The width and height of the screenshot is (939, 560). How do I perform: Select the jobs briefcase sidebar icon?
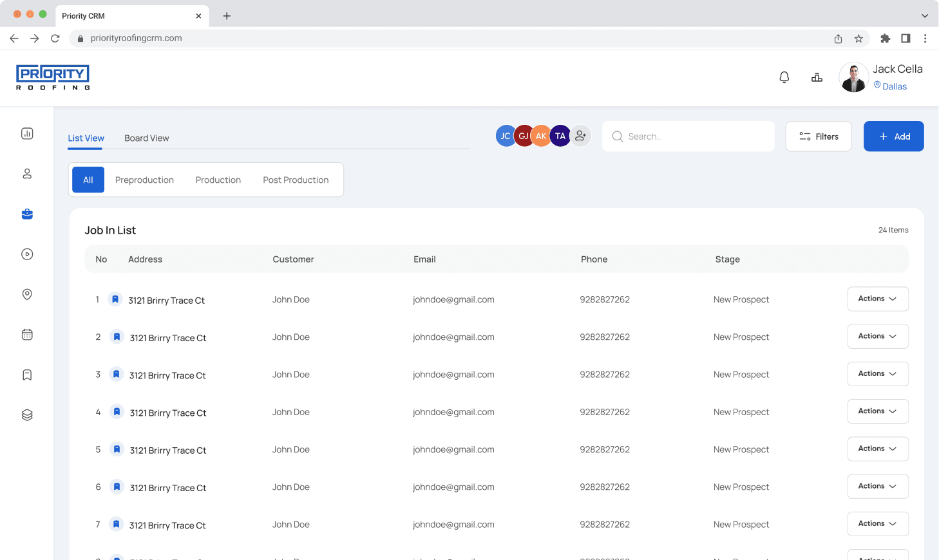(x=27, y=214)
